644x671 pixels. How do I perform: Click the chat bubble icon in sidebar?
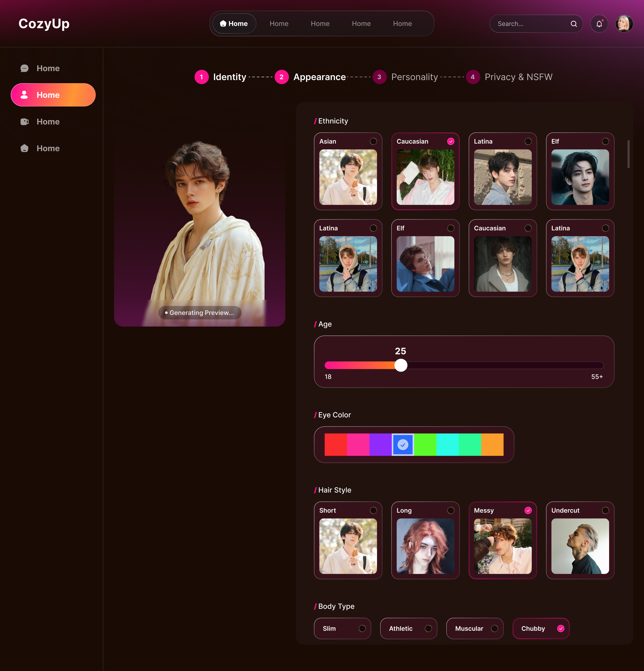[24, 68]
